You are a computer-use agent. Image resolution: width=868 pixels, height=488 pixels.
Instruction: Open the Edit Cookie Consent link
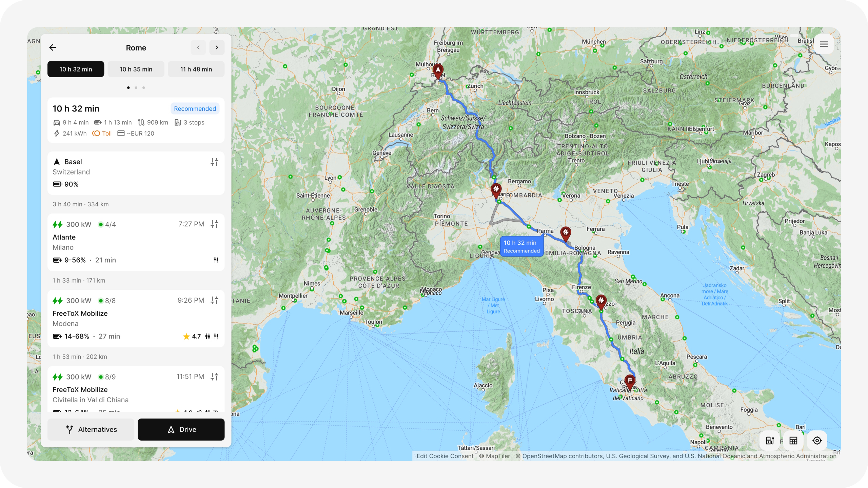(445, 456)
